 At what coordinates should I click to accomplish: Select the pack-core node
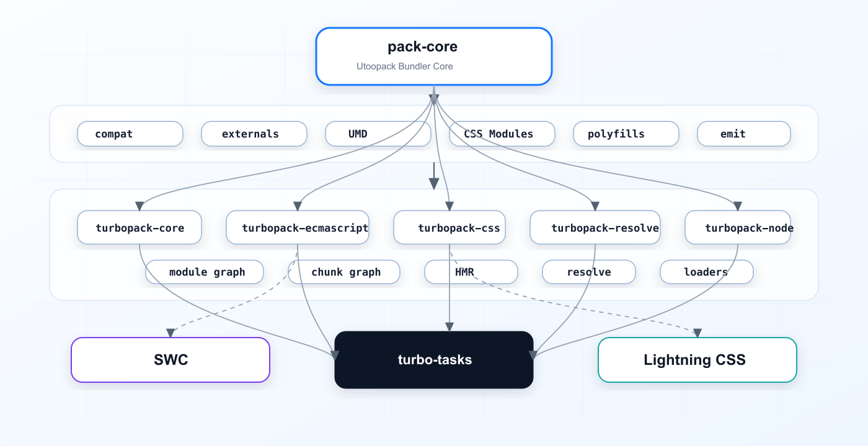434,56
